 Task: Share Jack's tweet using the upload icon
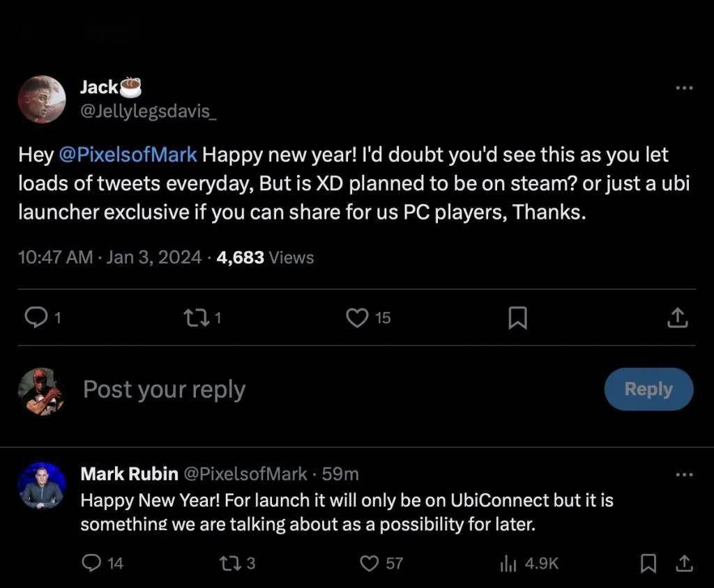coord(678,318)
